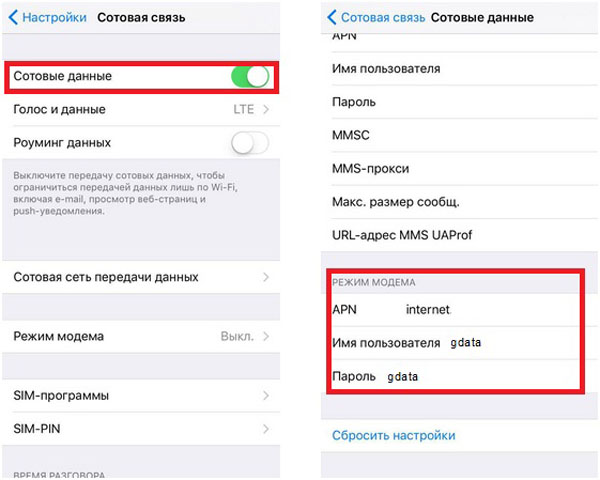Open Сотовая сеть передачи данных chevron
The height and width of the screenshot is (480, 600).
[x=266, y=277]
